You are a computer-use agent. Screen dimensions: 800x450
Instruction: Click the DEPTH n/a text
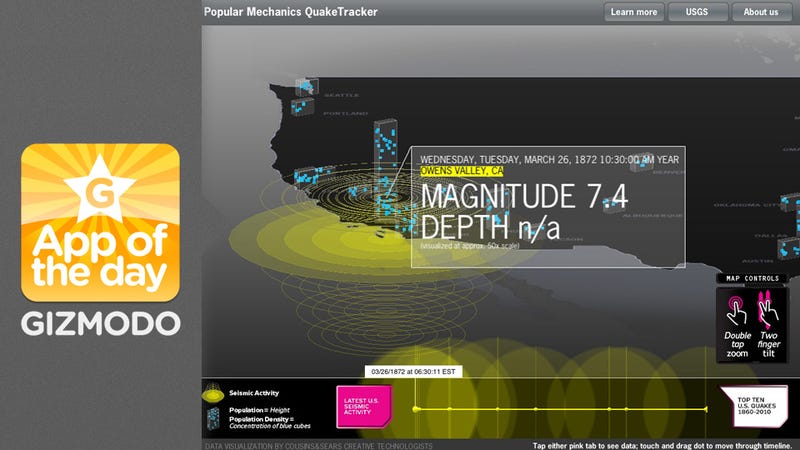point(490,227)
